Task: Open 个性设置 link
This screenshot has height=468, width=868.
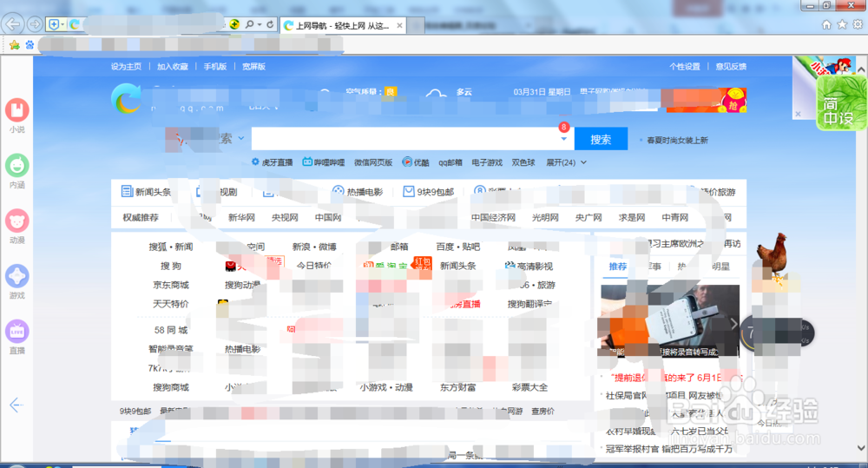Action: point(685,67)
